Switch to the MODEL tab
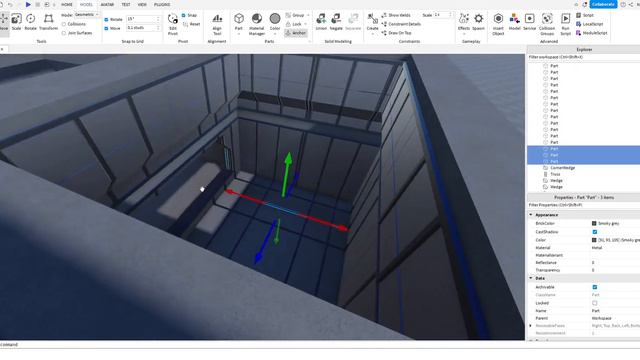The height and width of the screenshot is (360, 640). point(86,4)
